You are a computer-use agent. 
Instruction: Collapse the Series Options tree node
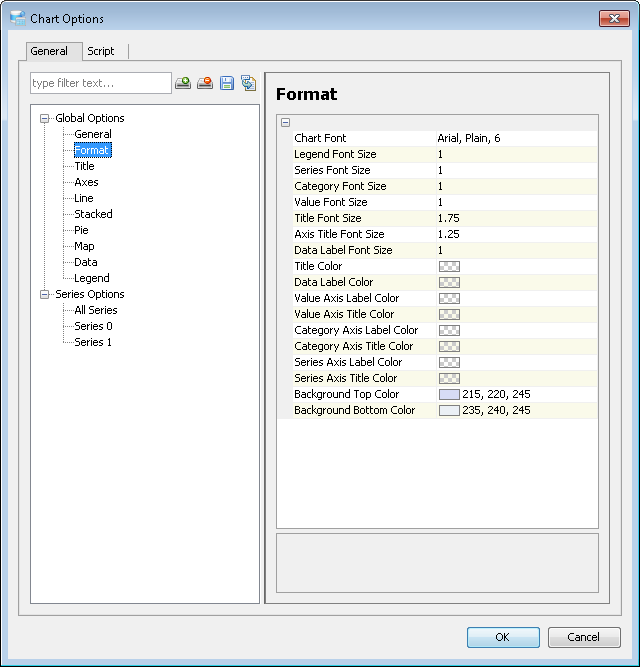click(x=44, y=294)
